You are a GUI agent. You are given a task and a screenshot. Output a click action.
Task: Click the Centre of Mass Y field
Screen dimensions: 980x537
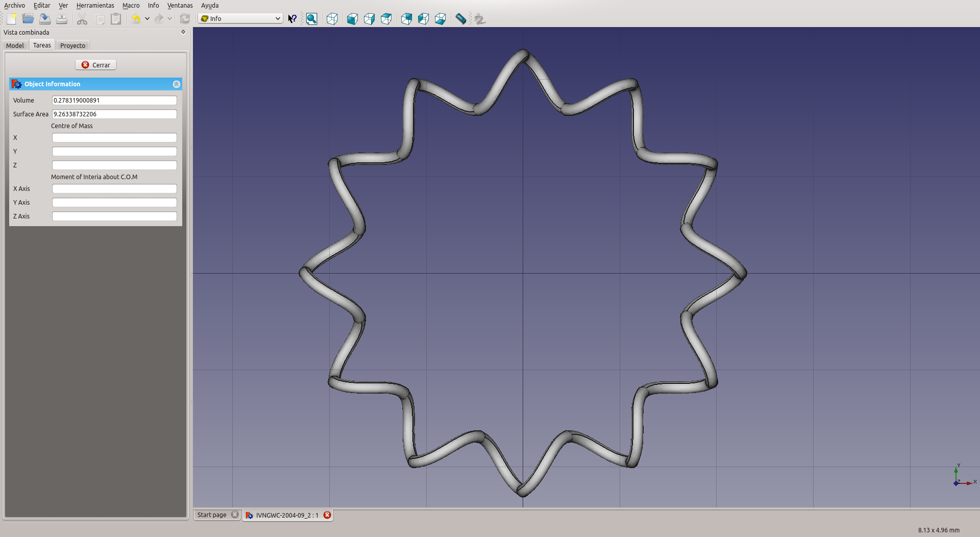(114, 152)
